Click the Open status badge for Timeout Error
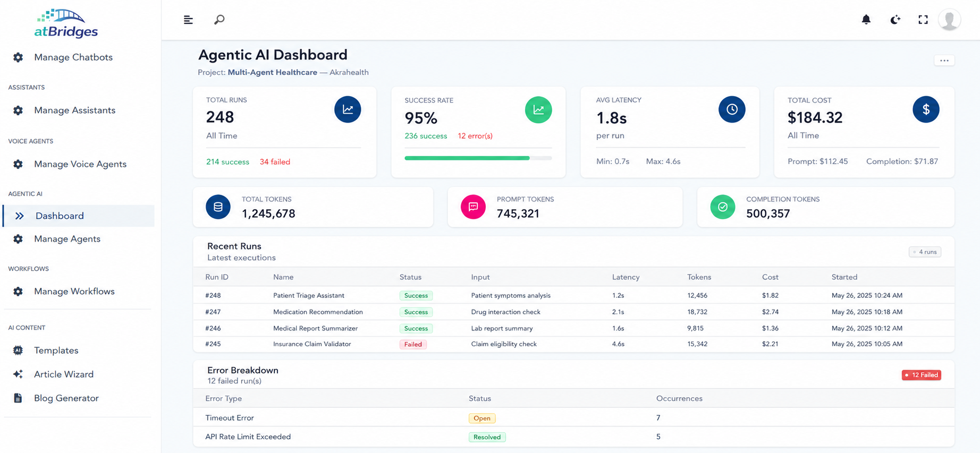 [482, 418]
